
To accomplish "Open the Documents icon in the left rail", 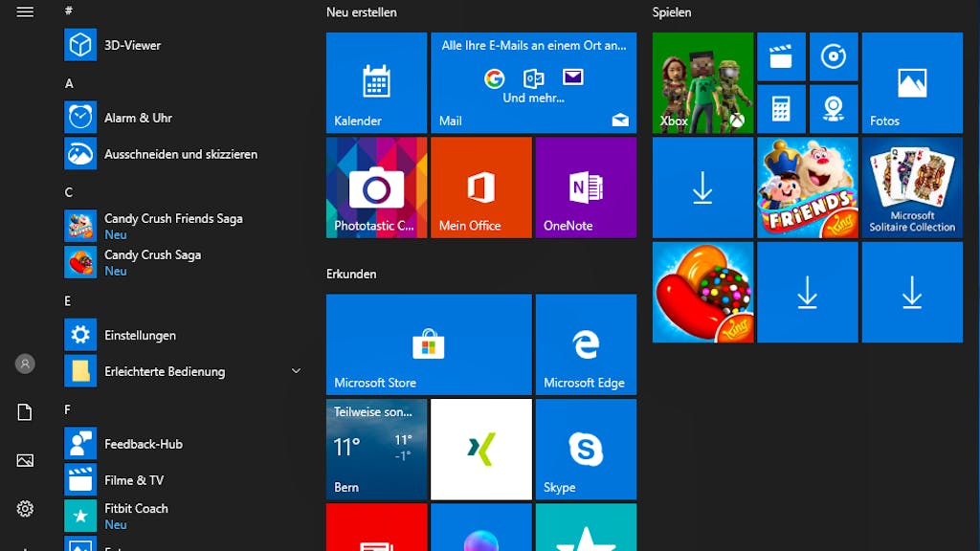I will pyautogui.click(x=25, y=412).
